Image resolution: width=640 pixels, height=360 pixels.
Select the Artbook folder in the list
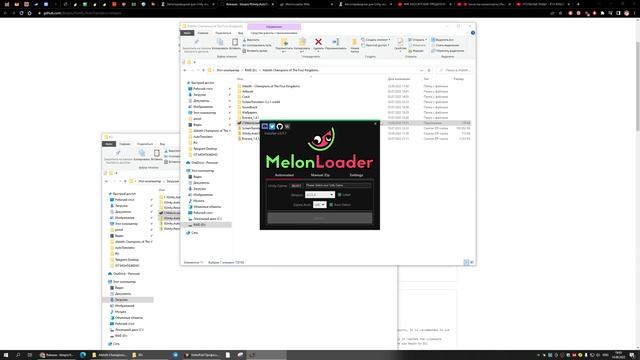247,91
